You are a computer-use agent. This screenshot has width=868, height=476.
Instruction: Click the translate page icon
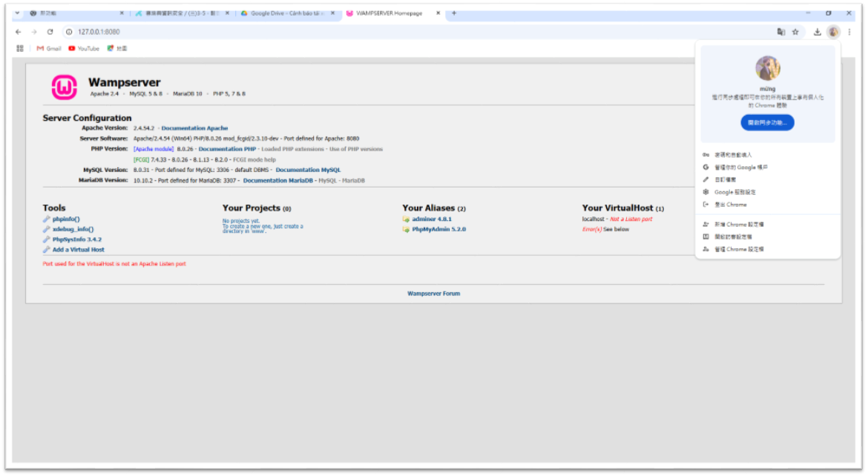(780, 32)
